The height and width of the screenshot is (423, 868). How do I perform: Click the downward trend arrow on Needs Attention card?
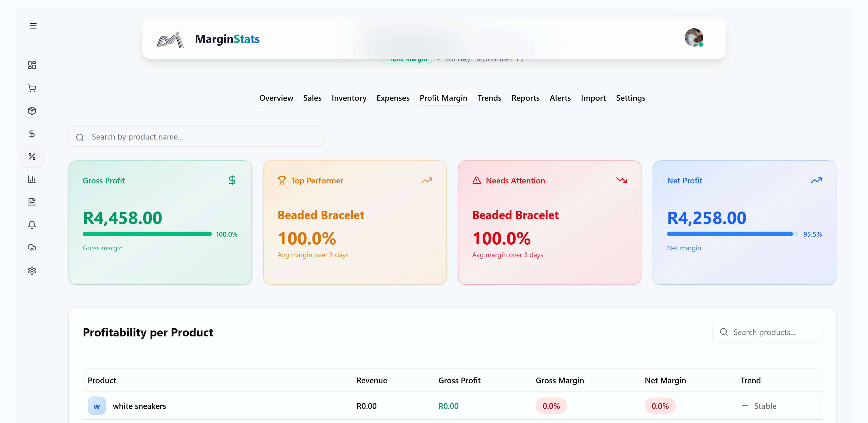tap(621, 180)
